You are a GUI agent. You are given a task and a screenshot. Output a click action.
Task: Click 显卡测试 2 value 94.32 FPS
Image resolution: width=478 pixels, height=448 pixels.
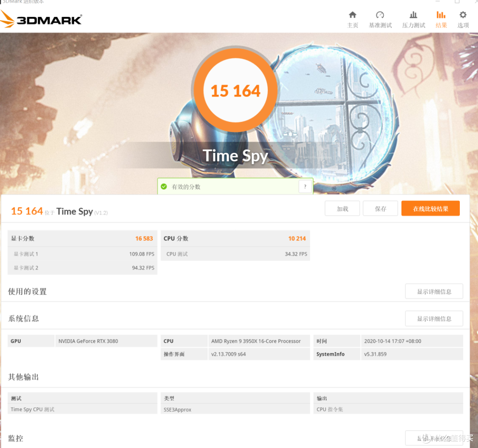pyautogui.click(x=143, y=268)
